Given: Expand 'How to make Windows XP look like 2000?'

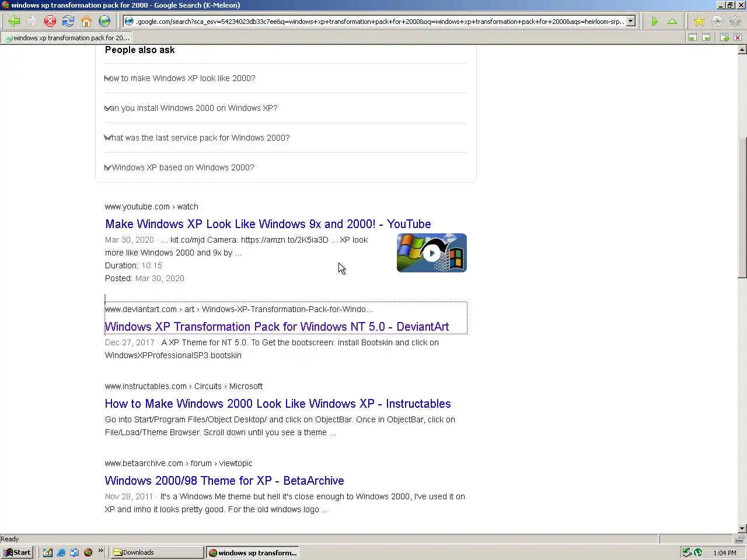Looking at the screenshot, I should (286, 78).
